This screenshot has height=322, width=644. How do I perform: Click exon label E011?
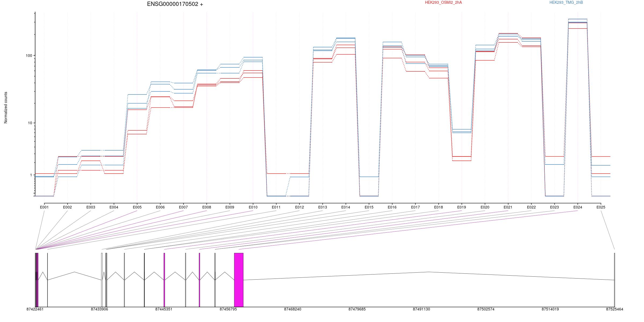pyautogui.click(x=276, y=207)
